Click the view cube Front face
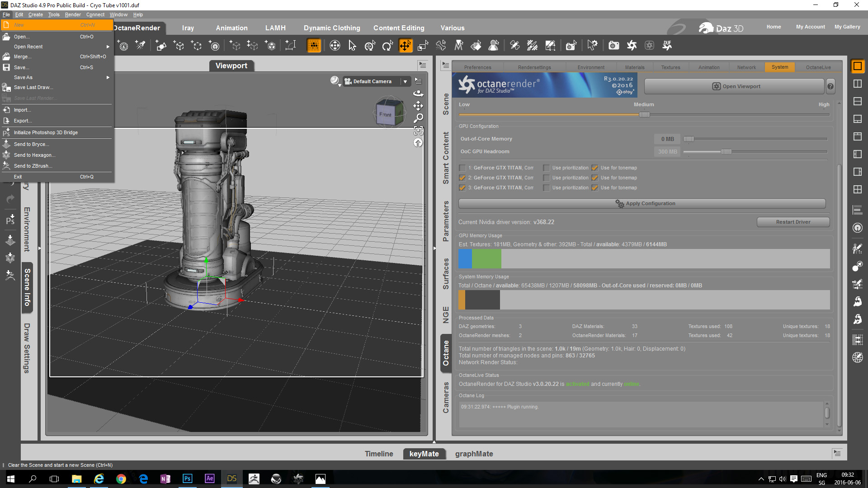 (x=386, y=115)
